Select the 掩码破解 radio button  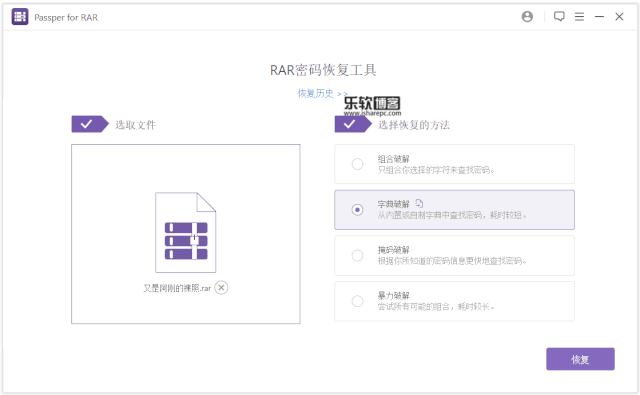[x=357, y=255]
